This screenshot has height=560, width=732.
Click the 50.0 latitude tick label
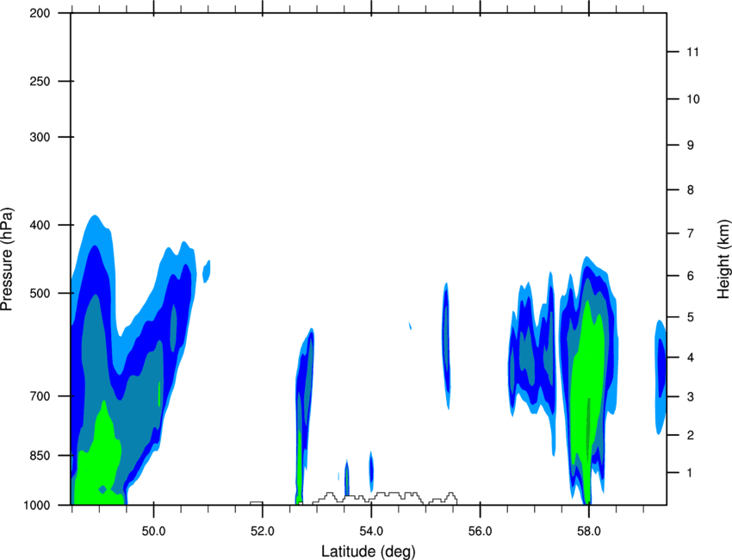click(x=153, y=532)
